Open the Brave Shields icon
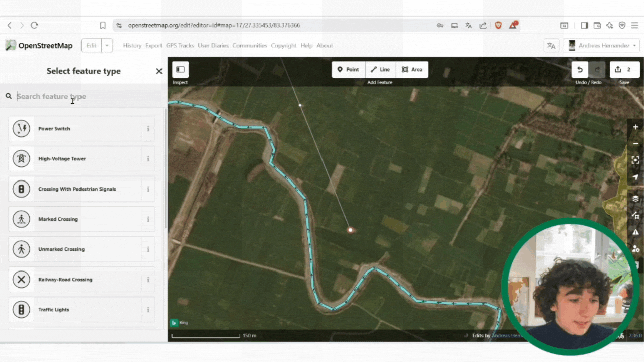This screenshot has width=644, height=362. [498, 25]
